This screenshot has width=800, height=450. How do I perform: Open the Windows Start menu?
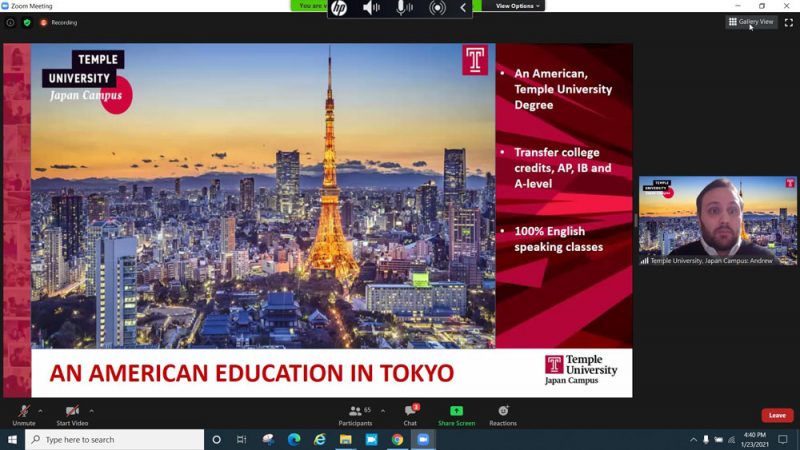12,439
